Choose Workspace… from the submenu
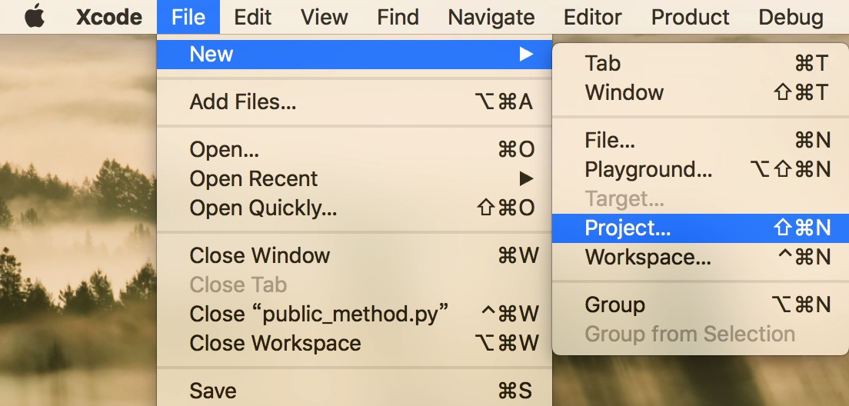Viewport: 849px width, 406px height. click(x=701, y=257)
